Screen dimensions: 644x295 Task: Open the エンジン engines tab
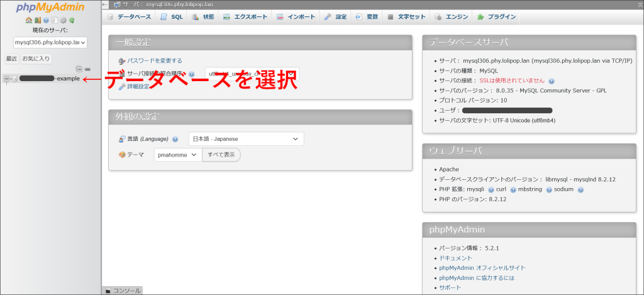coord(452,17)
